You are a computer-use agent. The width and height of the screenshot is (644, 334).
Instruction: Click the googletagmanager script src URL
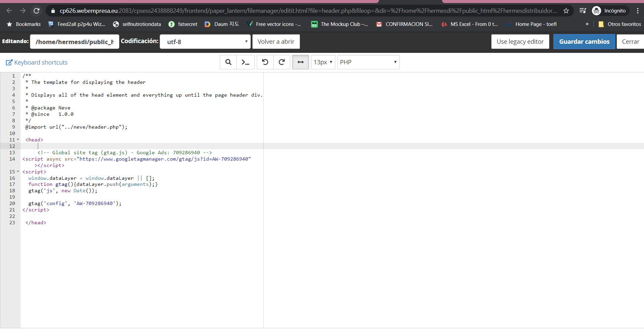tap(164, 159)
